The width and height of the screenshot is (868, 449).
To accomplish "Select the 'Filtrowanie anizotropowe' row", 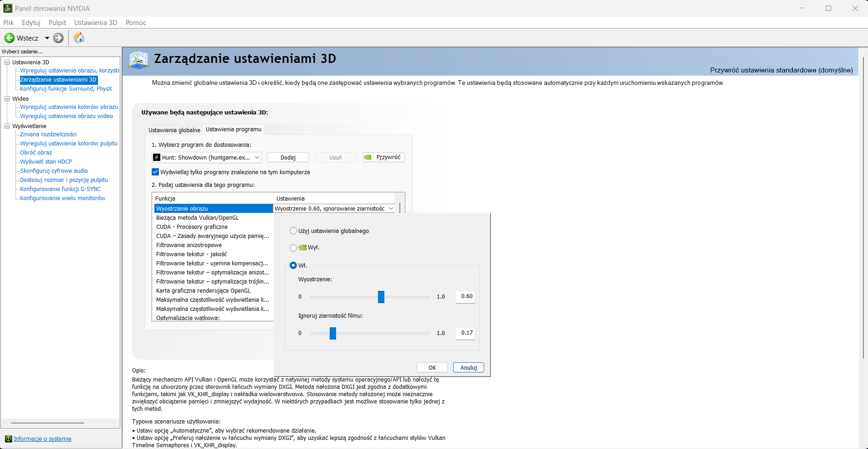I will point(213,245).
